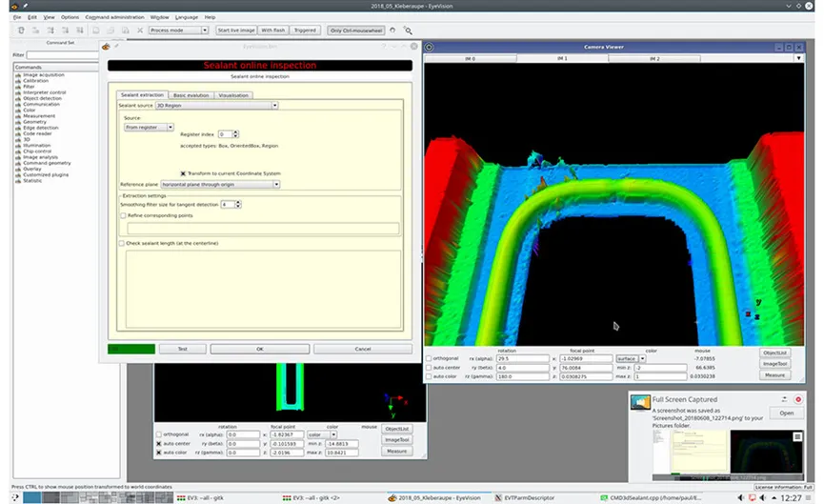Enable Check sealant length checkbox
This screenshot has height=504, width=824.
tap(123, 243)
